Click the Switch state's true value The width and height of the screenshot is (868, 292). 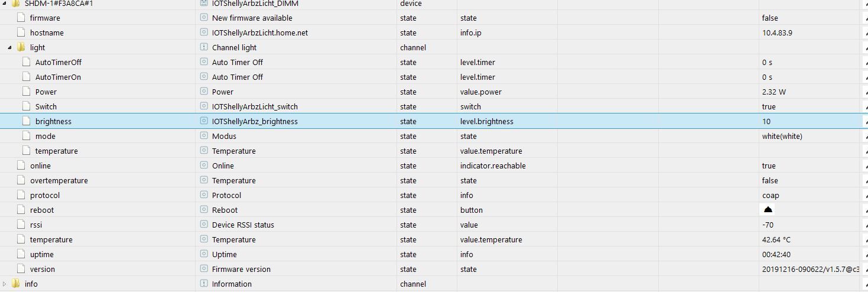769,106
